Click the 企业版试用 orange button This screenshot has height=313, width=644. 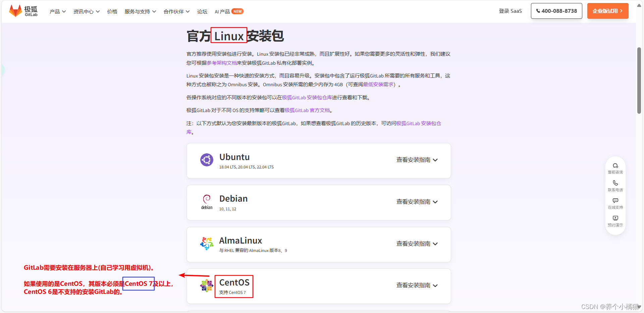click(x=608, y=11)
